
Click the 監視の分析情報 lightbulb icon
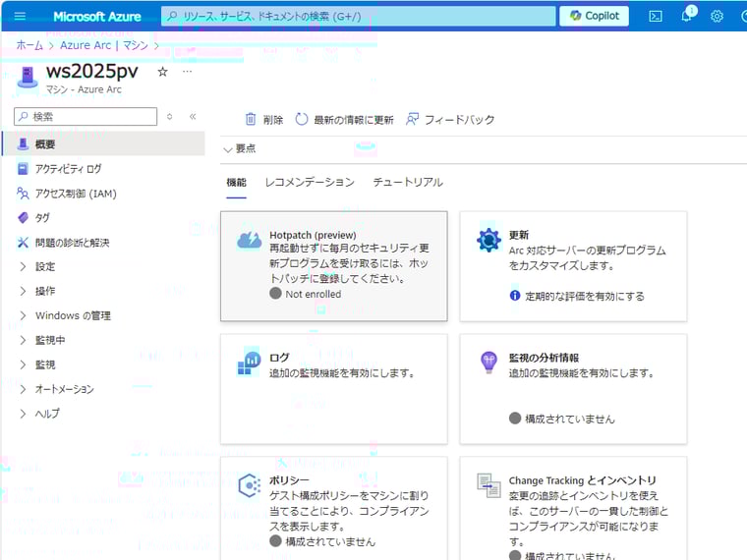point(488,363)
